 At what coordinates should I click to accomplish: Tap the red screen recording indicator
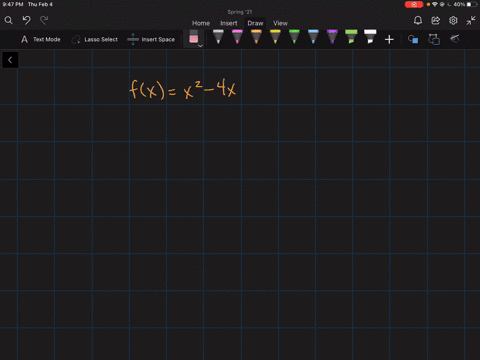414,4
